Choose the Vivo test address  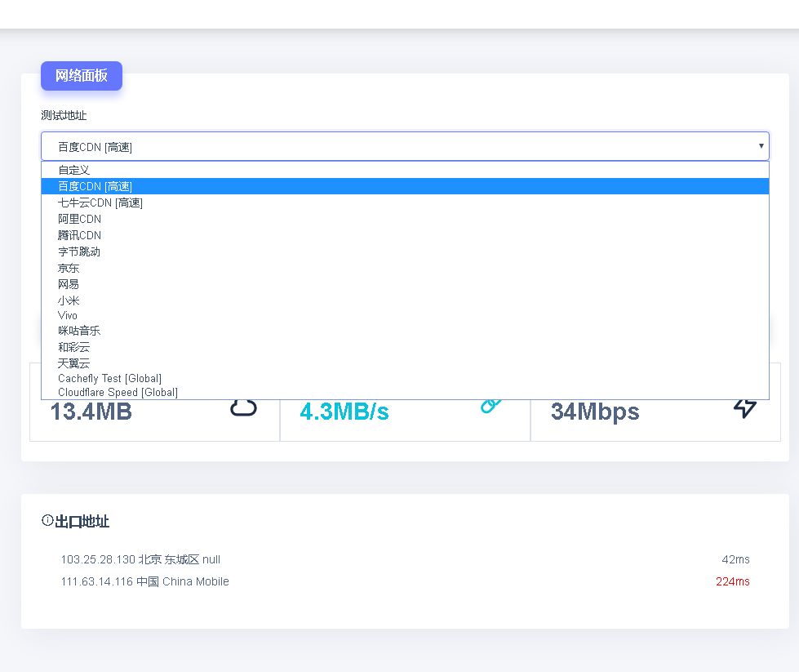[x=68, y=315]
